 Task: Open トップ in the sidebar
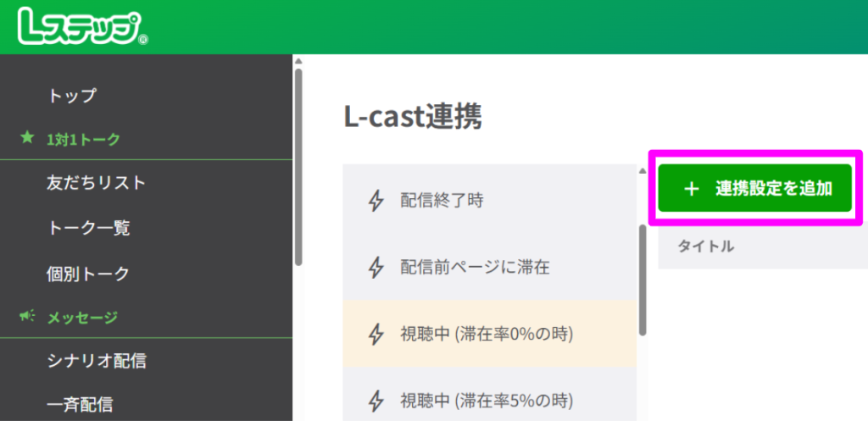[x=72, y=96]
